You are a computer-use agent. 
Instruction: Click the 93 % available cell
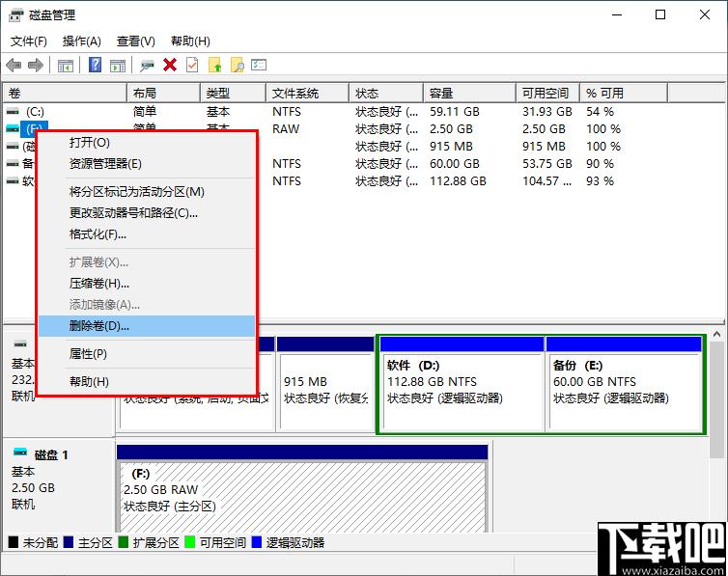tap(600, 180)
